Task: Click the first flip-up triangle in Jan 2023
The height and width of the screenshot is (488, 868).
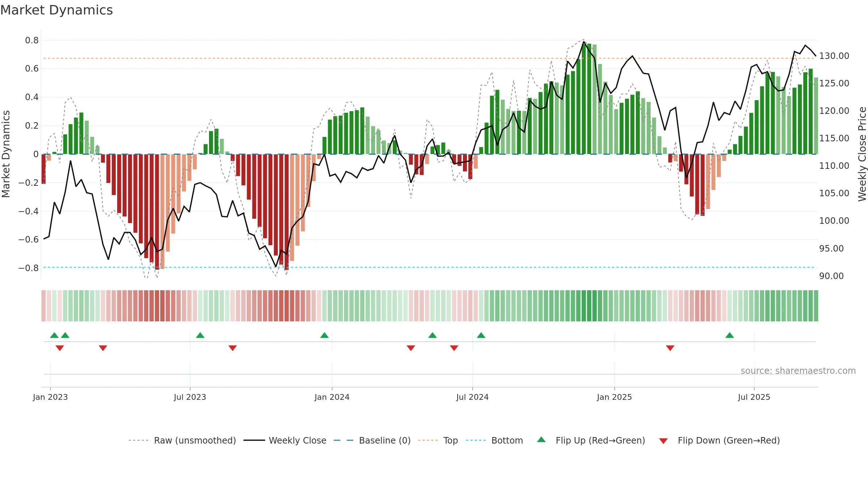Action: point(54,335)
